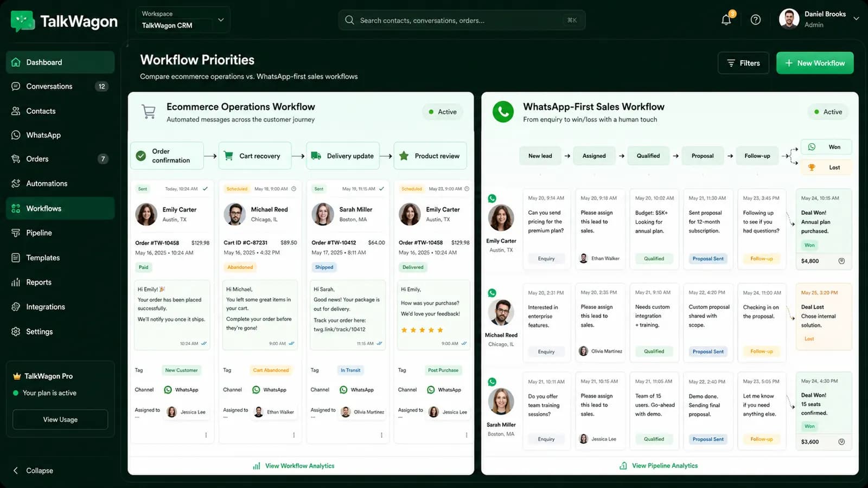Click the clock icon beside $3,600
This screenshot has height=488, width=868.
click(x=841, y=442)
